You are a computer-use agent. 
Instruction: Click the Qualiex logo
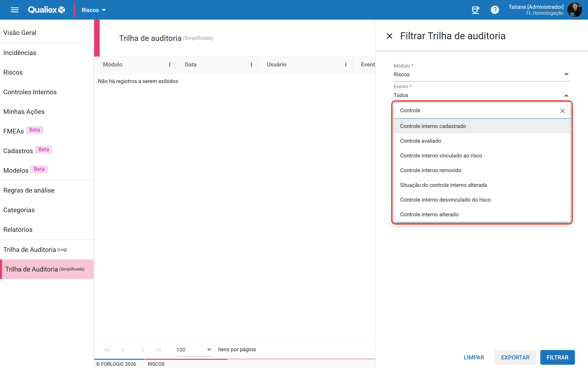pyautogui.click(x=46, y=10)
